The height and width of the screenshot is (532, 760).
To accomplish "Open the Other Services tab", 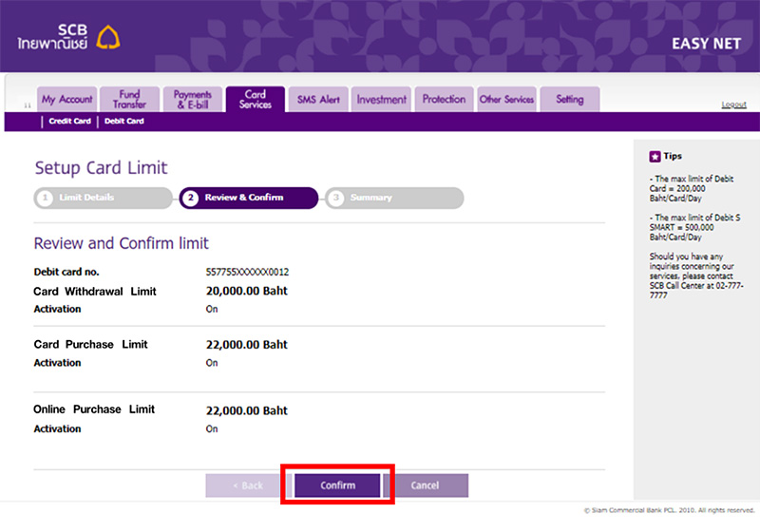I will click(x=507, y=100).
